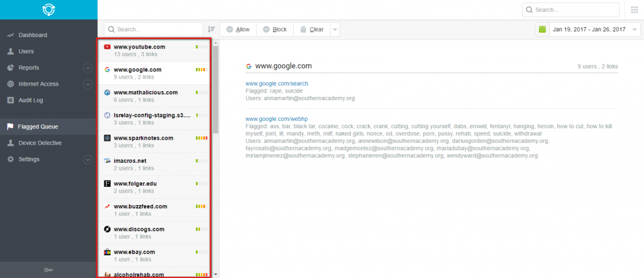
Task: Select www.discogs.com row
Action: click(155, 233)
